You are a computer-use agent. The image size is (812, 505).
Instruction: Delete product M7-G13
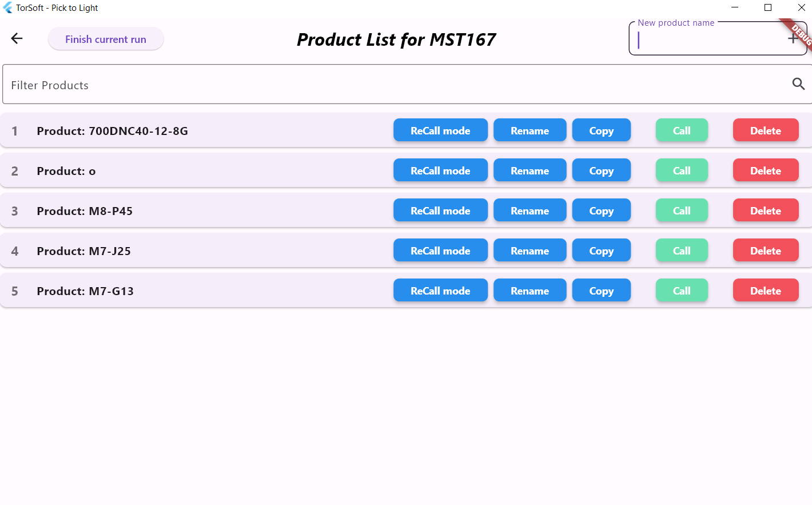766,290
